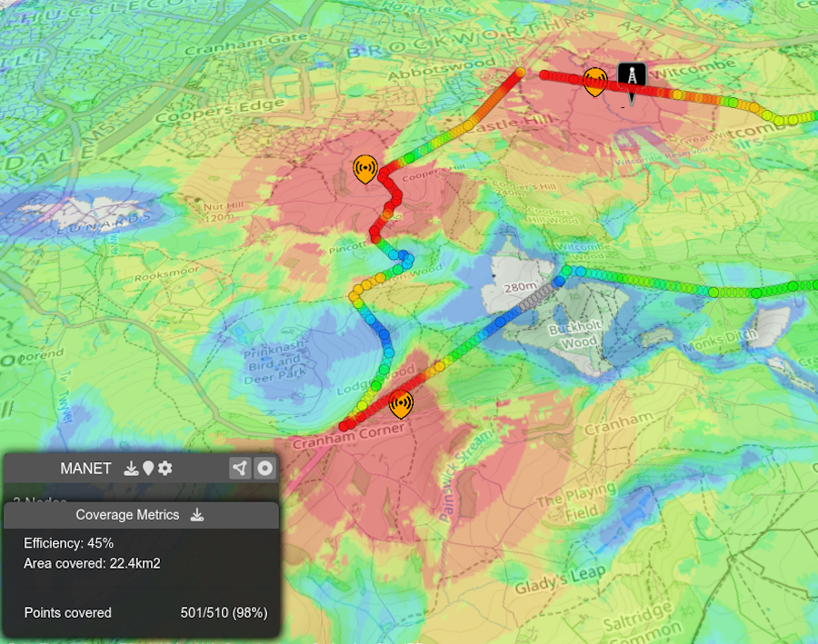Download the Coverage Metrics report

click(199, 515)
